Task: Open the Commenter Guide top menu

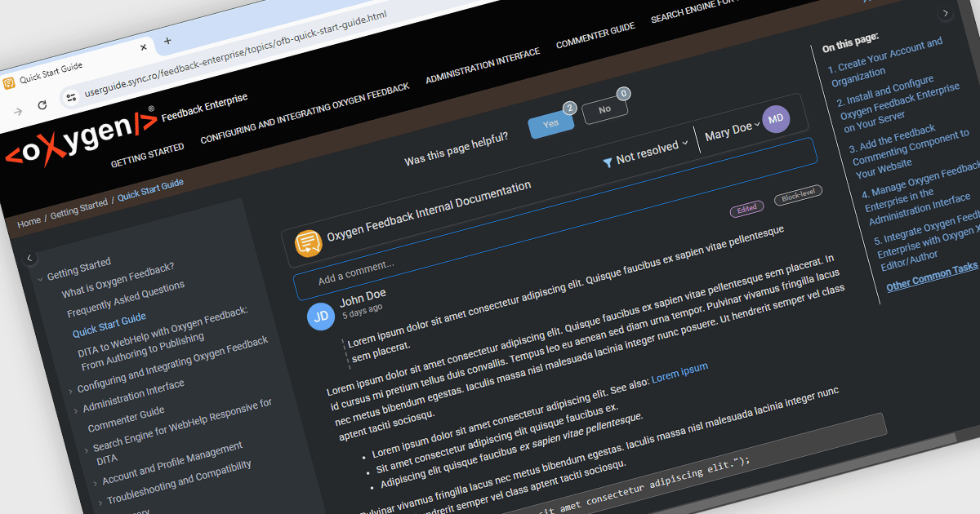Action: 595,36
